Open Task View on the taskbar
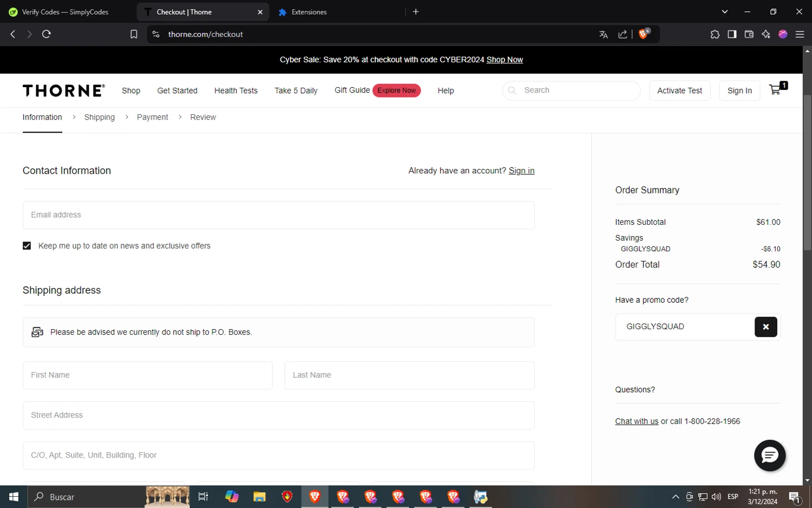Screen dimensions: 812x508 coord(203,497)
